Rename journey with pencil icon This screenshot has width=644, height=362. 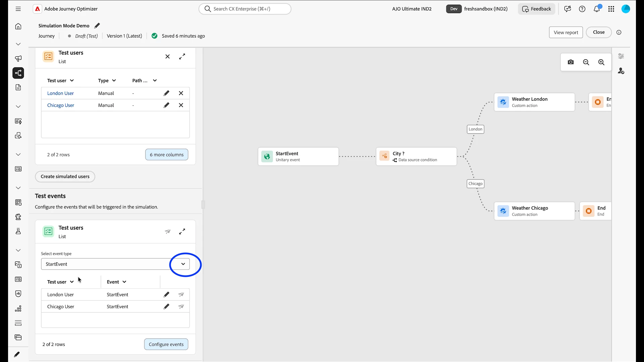click(97, 25)
